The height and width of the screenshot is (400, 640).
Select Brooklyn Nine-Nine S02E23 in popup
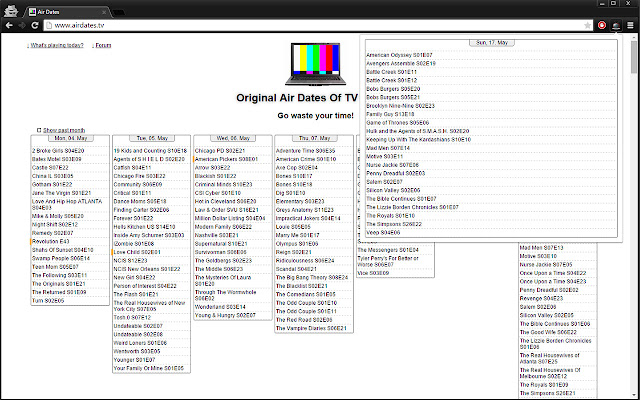[400, 106]
